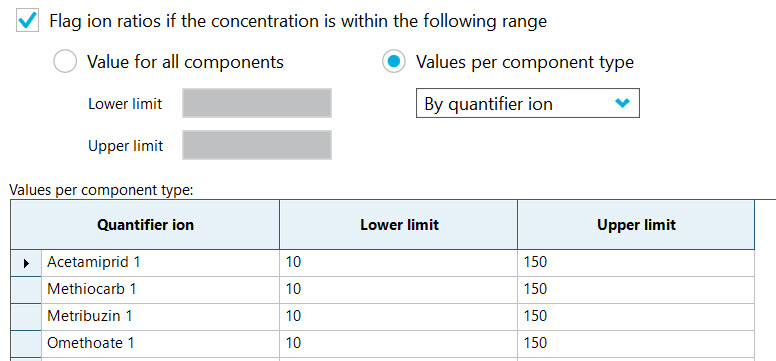Select the Methiocarb 1 cell
The height and width of the screenshot is (361, 776).
(x=160, y=290)
